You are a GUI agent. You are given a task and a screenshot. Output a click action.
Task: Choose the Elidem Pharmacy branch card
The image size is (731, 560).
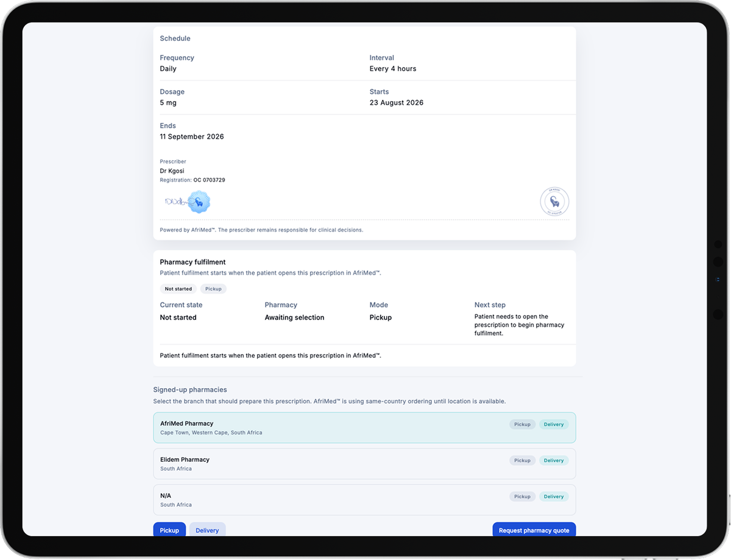pos(364,464)
